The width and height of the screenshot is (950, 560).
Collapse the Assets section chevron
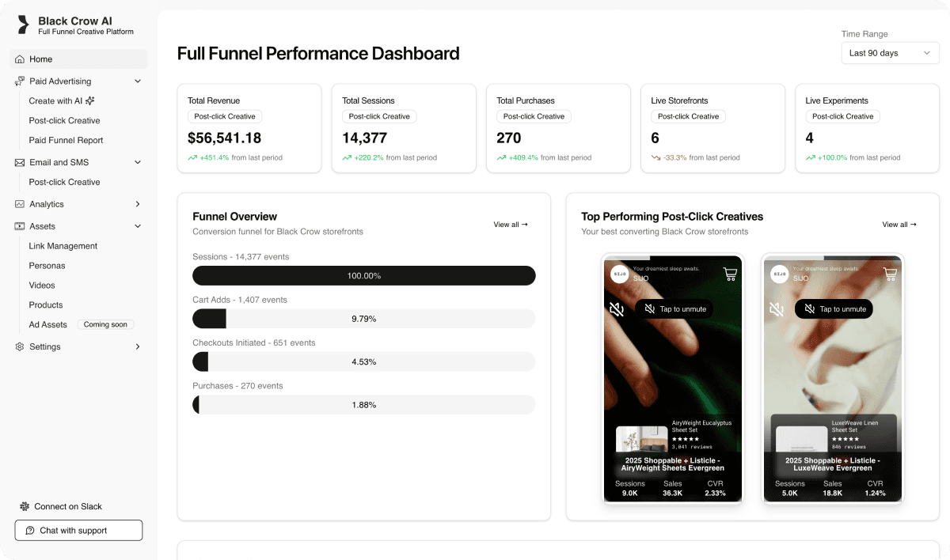pos(138,226)
